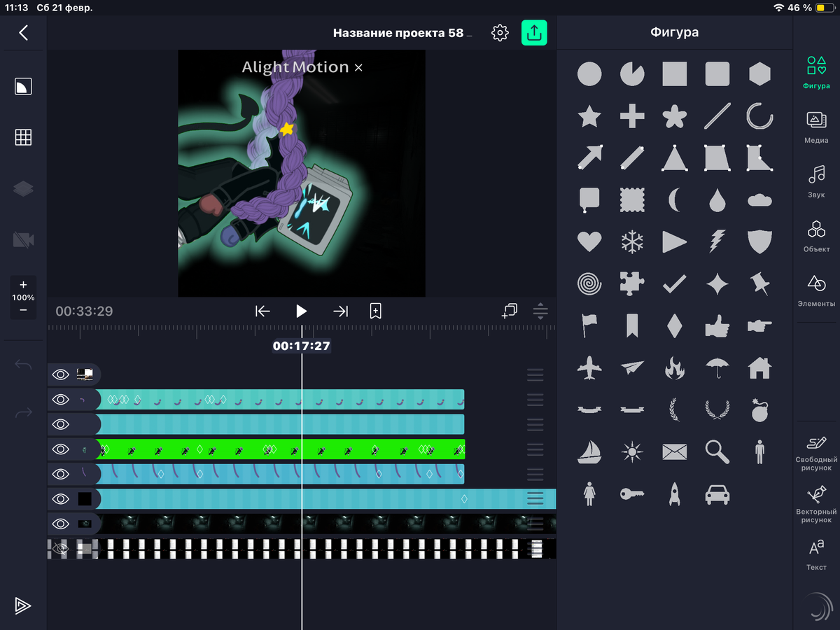Add the airplane shape
The height and width of the screenshot is (630, 840).
pos(589,367)
